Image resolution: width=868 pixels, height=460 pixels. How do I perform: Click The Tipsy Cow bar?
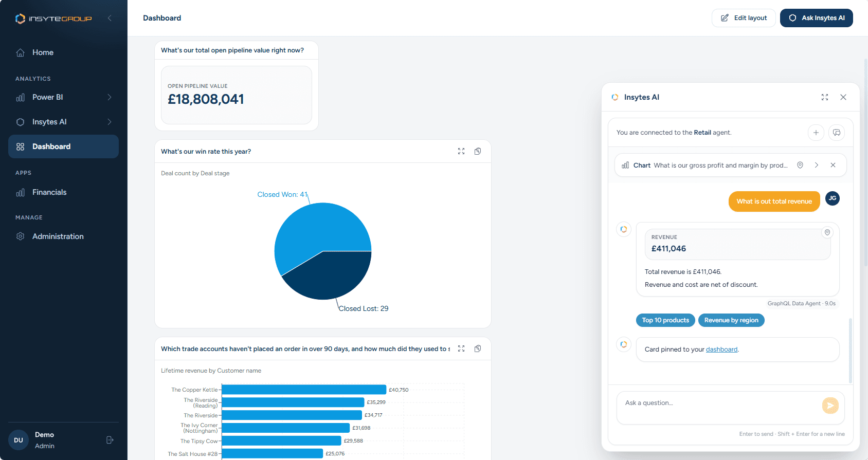pos(282,440)
